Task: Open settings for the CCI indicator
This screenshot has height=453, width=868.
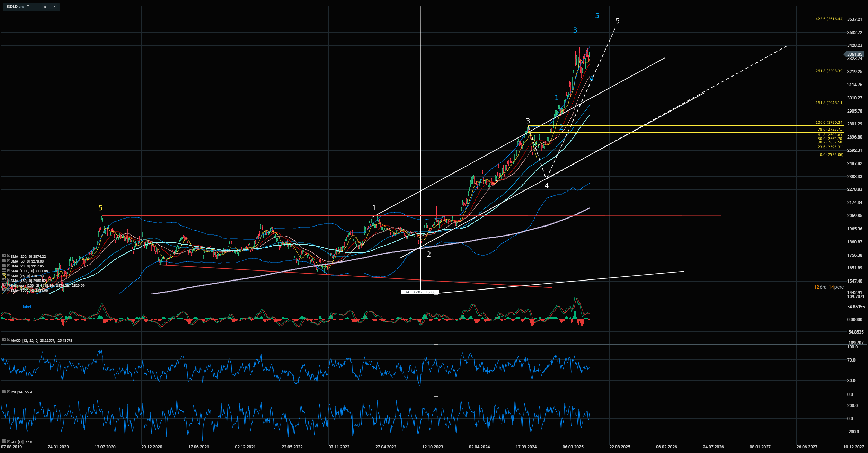Action: pos(3,441)
